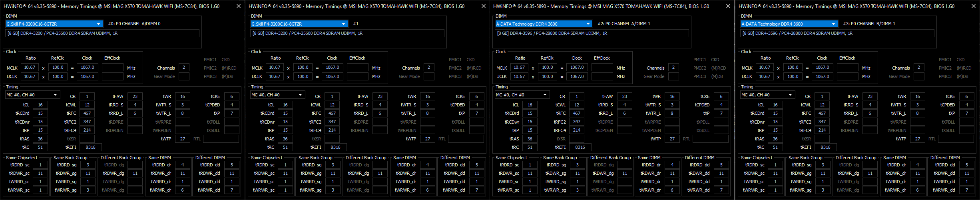Click the tREFI value 8316 in the DIMM #0 window
The width and height of the screenshot is (980, 200).
point(91,147)
